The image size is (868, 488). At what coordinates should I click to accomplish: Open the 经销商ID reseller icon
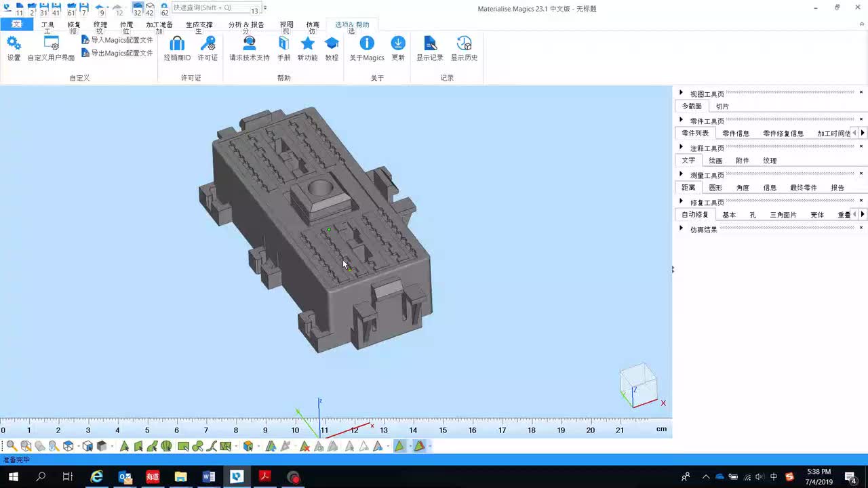coord(177,43)
